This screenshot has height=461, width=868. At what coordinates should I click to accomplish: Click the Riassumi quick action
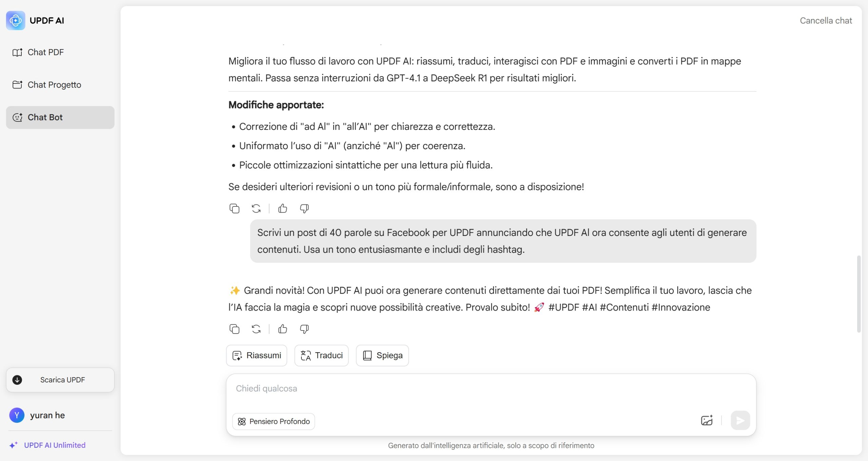click(257, 355)
